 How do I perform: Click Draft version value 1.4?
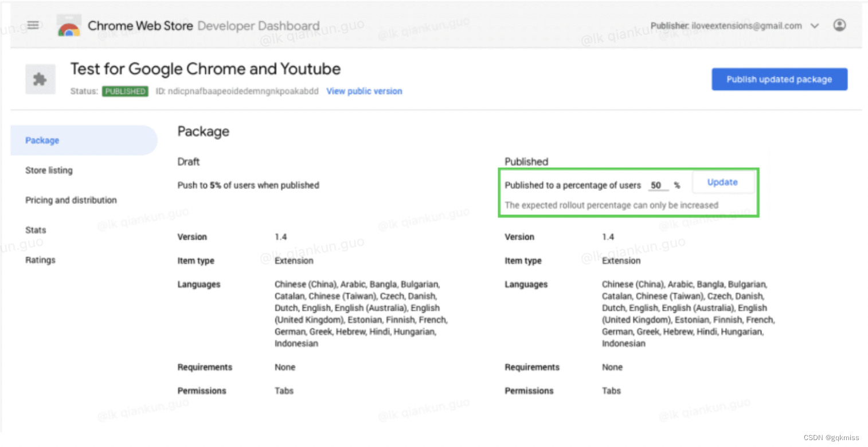point(281,237)
